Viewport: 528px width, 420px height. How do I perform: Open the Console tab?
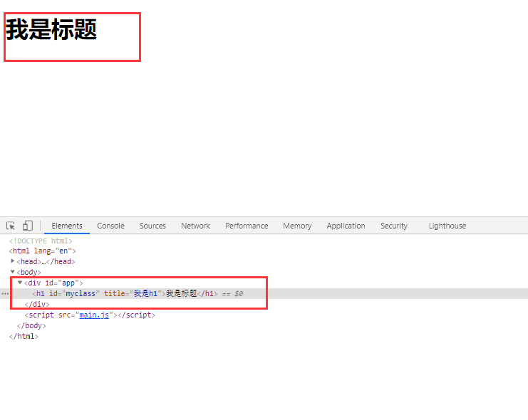(x=110, y=226)
